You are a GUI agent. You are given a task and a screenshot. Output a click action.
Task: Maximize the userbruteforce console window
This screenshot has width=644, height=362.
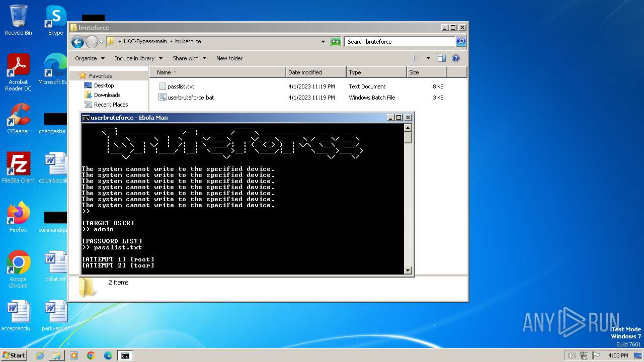[399, 118]
